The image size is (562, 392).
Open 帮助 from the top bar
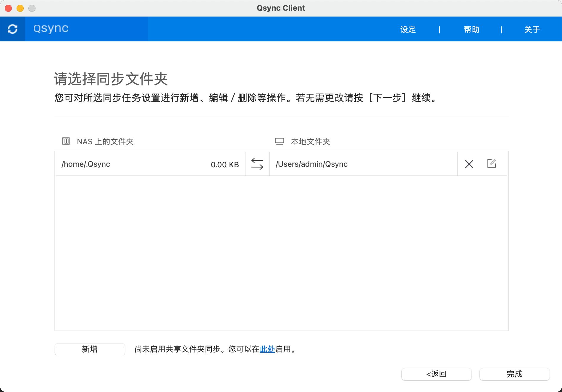[471, 29]
